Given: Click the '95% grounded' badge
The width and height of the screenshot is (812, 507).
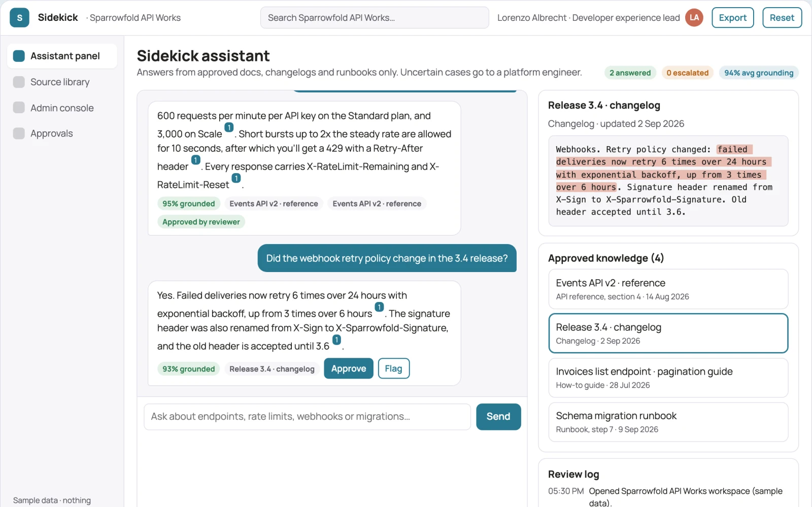Looking at the screenshot, I should [x=189, y=204].
